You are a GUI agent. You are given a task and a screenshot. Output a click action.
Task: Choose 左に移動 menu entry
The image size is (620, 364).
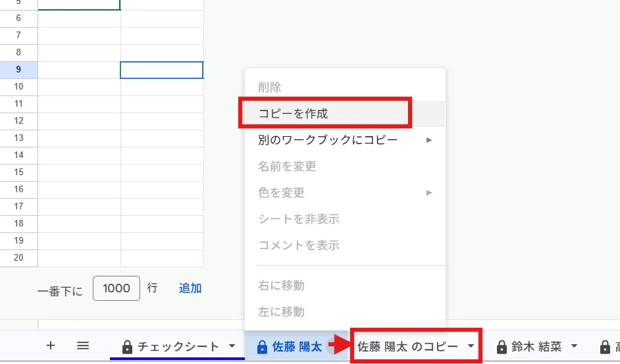(345, 312)
